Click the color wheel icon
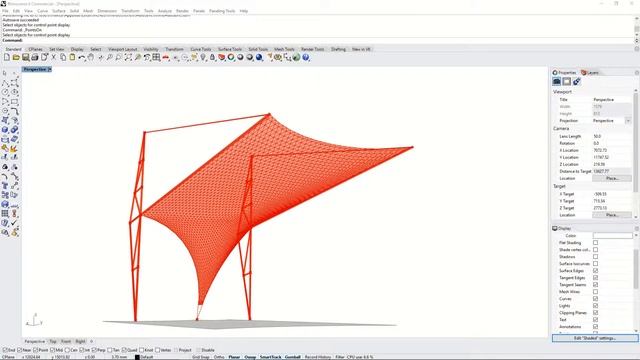 coord(231,58)
